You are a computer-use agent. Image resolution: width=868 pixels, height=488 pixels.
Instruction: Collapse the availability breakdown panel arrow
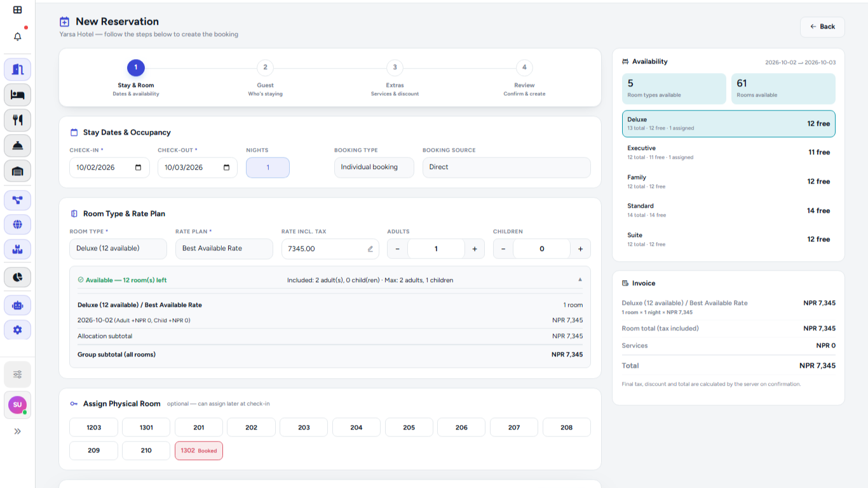pyautogui.click(x=580, y=280)
